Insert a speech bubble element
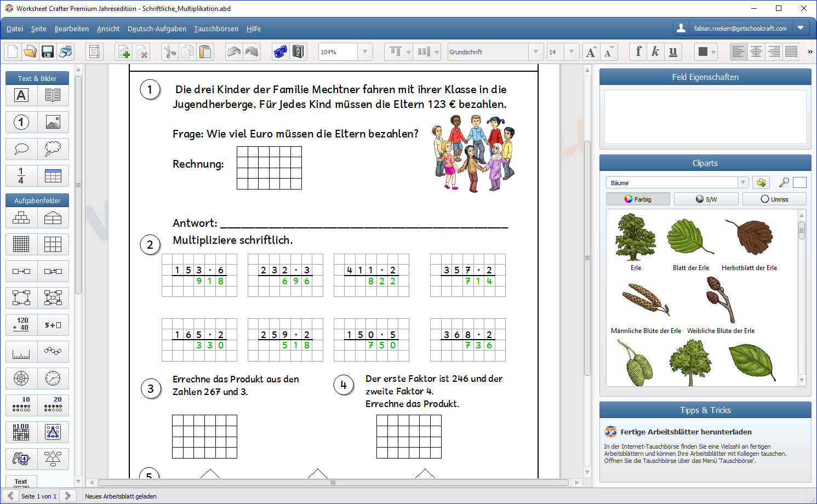Viewport: 817px width, 504px height. pos(21,149)
